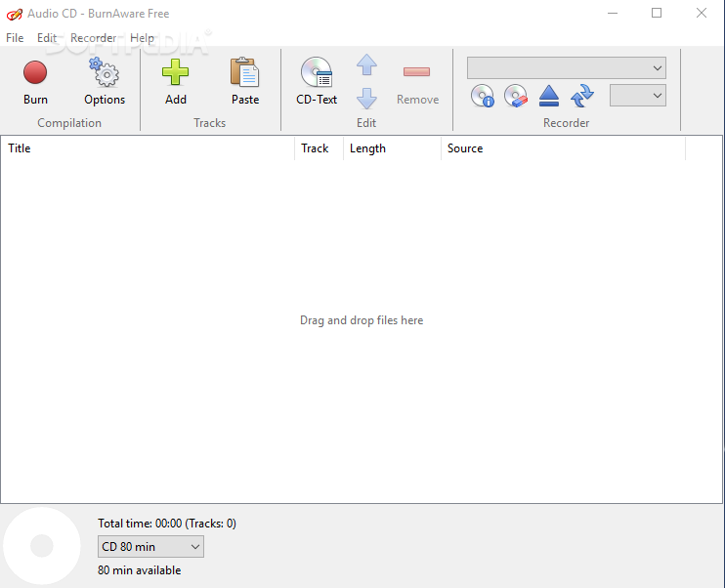Click the '80 min available' text
725x588 pixels.
click(x=139, y=570)
